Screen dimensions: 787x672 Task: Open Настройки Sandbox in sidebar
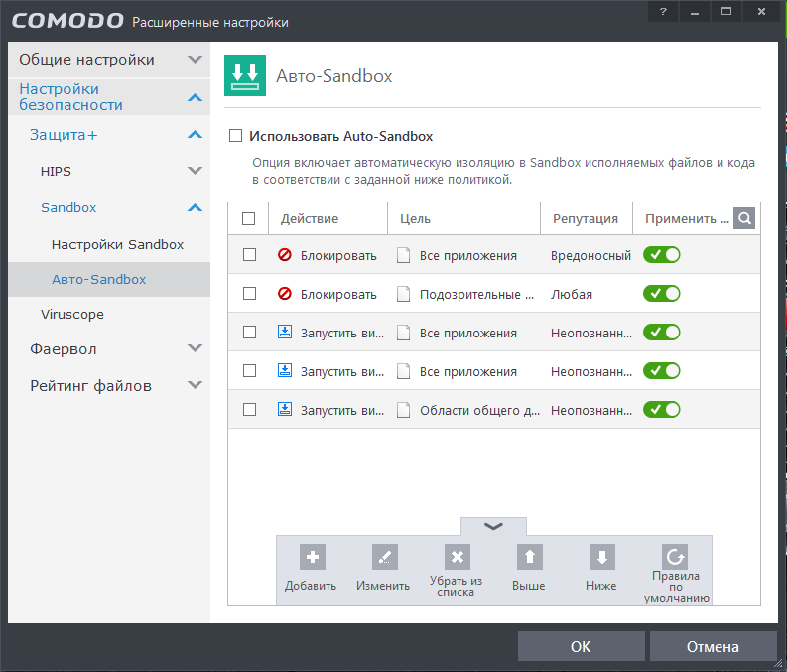[117, 244]
